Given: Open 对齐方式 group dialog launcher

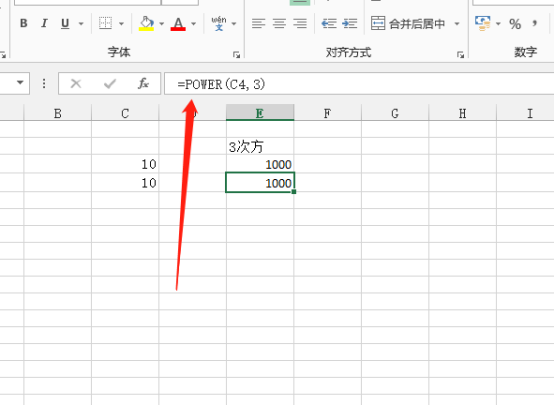Looking at the screenshot, I should [x=460, y=54].
